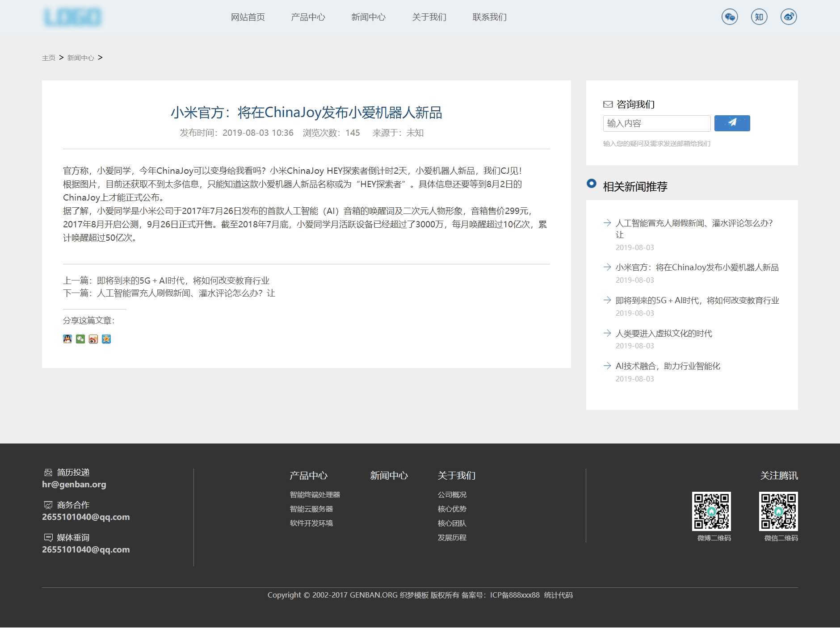
Task: Open related news 人工智能冒充人刷假新闻、灌水评论怎么办
Action: click(694, 229)
